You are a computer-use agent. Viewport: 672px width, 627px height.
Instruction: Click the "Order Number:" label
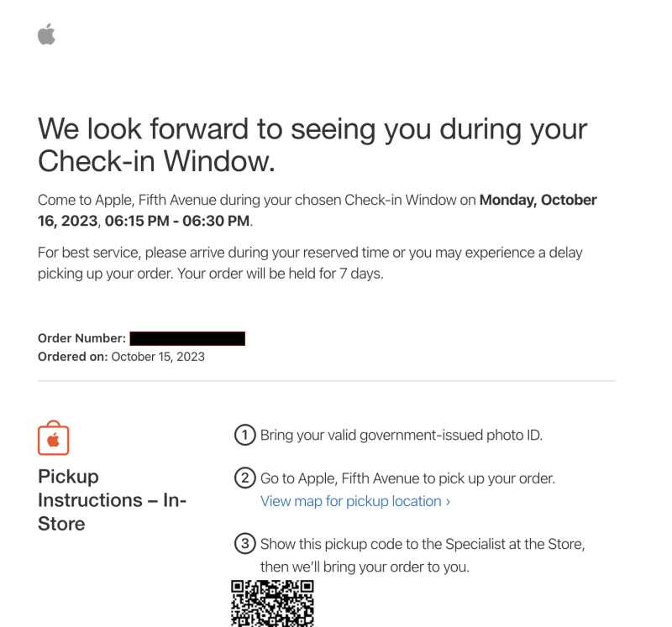click(x=81, y=338)
